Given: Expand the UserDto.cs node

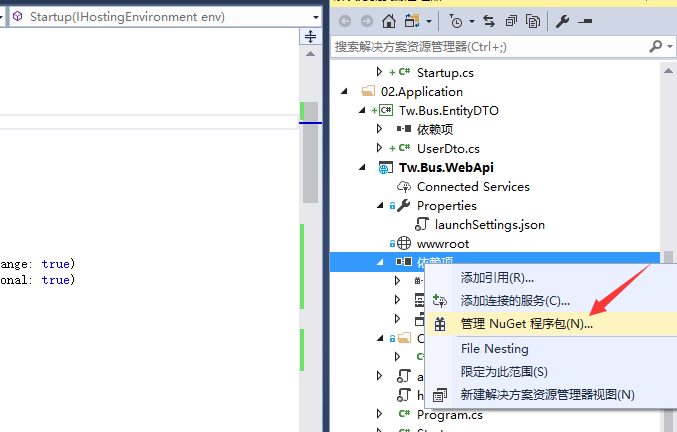Looking at the screenshot, I should [379, 148].
